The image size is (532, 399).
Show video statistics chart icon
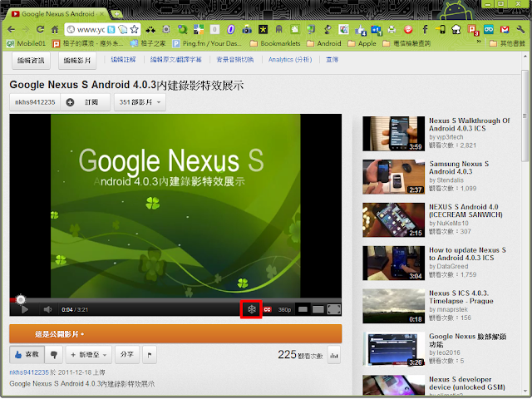pyautogui.click(x=334, y=355)
